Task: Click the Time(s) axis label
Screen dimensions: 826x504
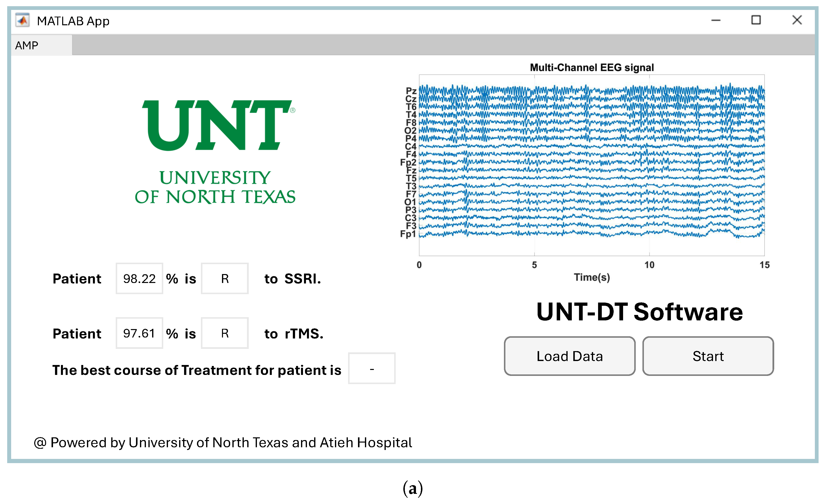Action: coord(592,278)
